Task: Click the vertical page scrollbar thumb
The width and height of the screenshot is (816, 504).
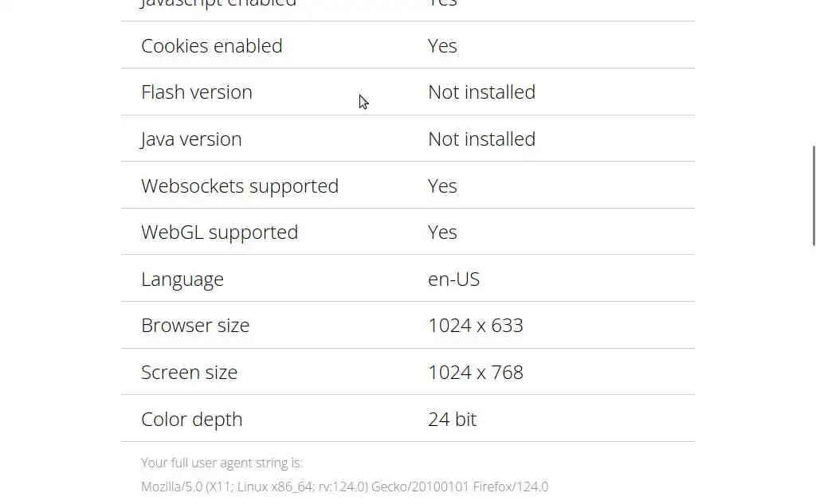Action: pyautogui.click(x=813, y=196)
